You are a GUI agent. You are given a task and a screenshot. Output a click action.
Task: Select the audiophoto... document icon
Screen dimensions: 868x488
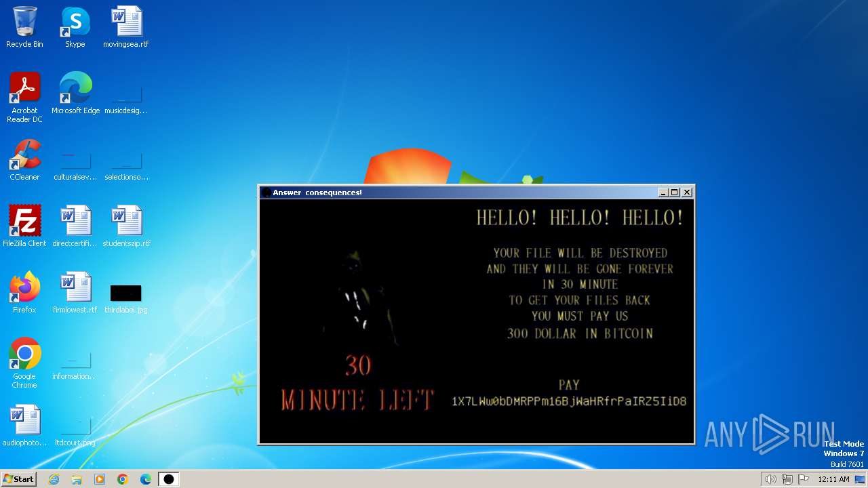point(24,425)
